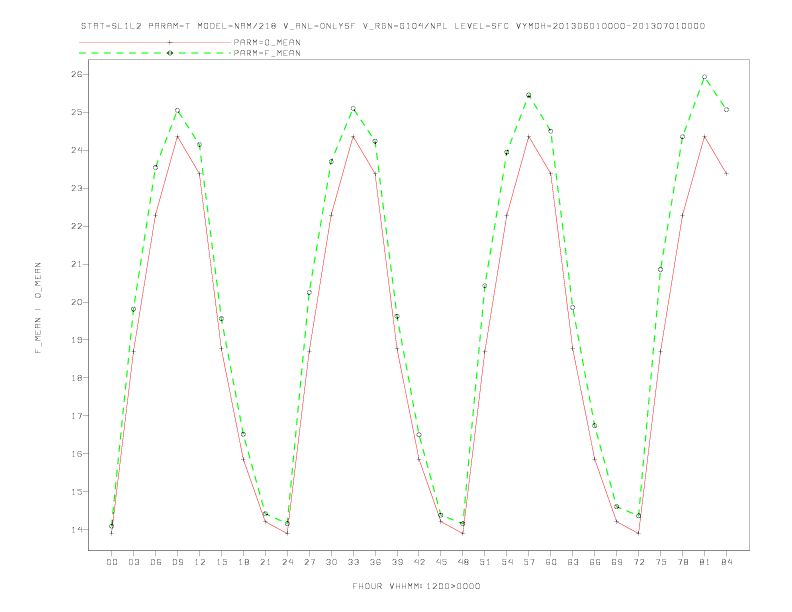This screenshot has width=792, height=612.
Task: Click the red solid legend line sample
Action: click(x=155, y=42)
